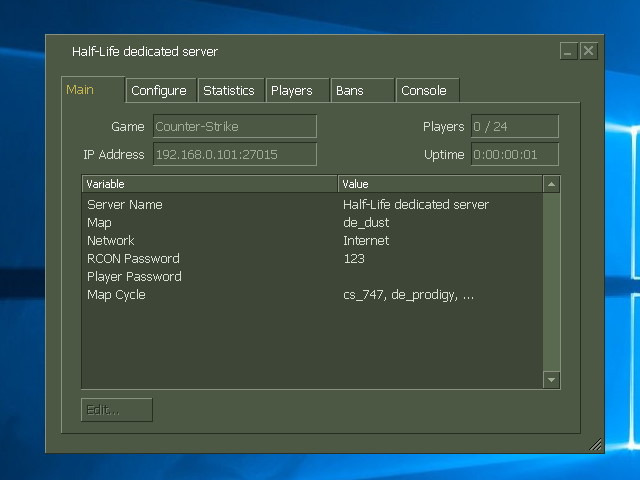The width and height of the screenshot is (640, 480).
Task: Click the Uptime field 0:00:00:01
Action: coord(515,154)
